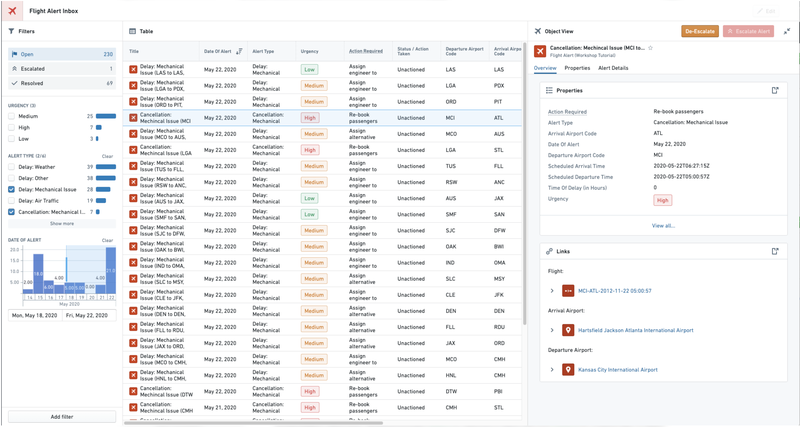800x427 pixels.
Task: Click the red Flight Alert Inbox app icon
Action: 13,10
